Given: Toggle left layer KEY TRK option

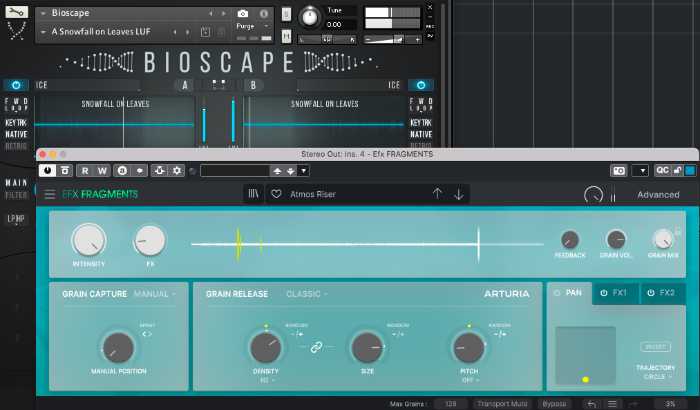Looking at the screenshot, I should (16, 122).
